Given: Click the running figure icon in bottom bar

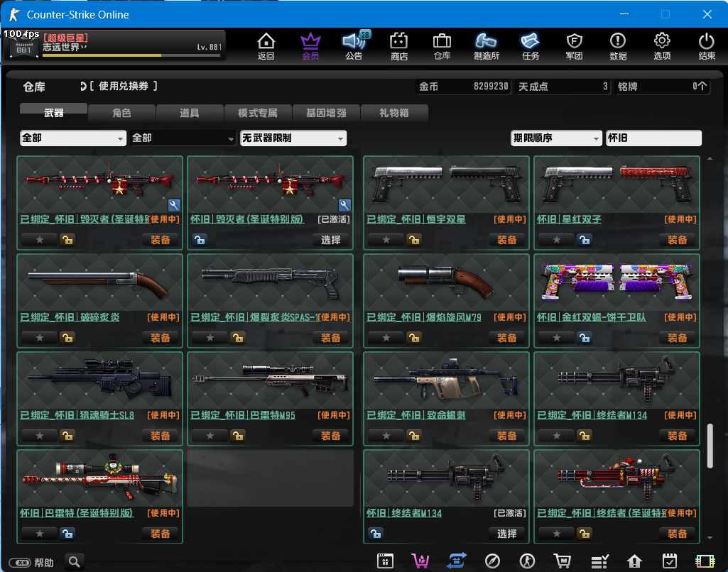Looking at the screenshot, I should tap(527, 561).
